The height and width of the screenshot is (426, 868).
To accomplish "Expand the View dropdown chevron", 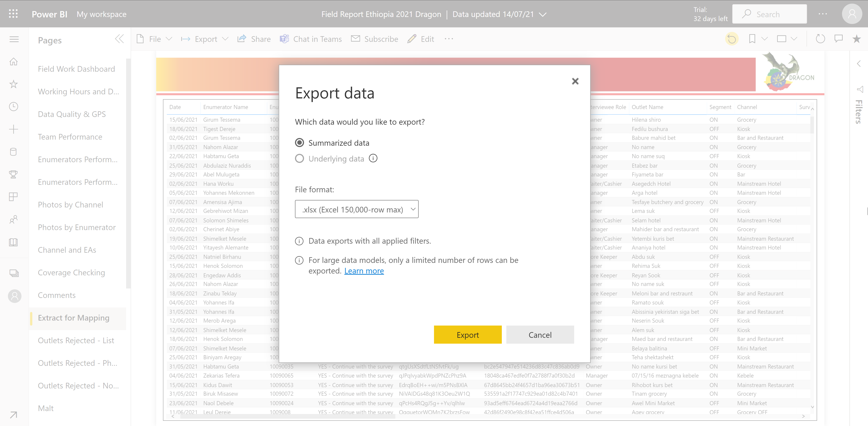I will pos(794,39).
